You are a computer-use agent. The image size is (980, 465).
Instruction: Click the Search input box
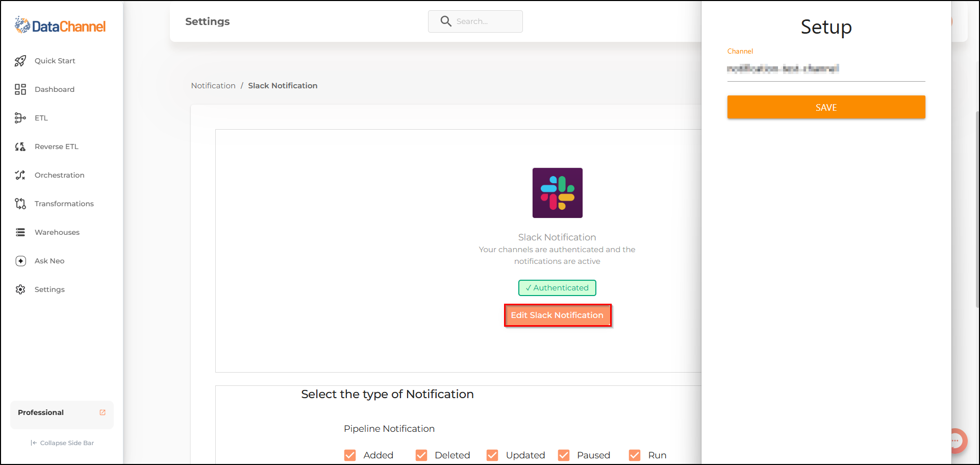coord(475,21)
